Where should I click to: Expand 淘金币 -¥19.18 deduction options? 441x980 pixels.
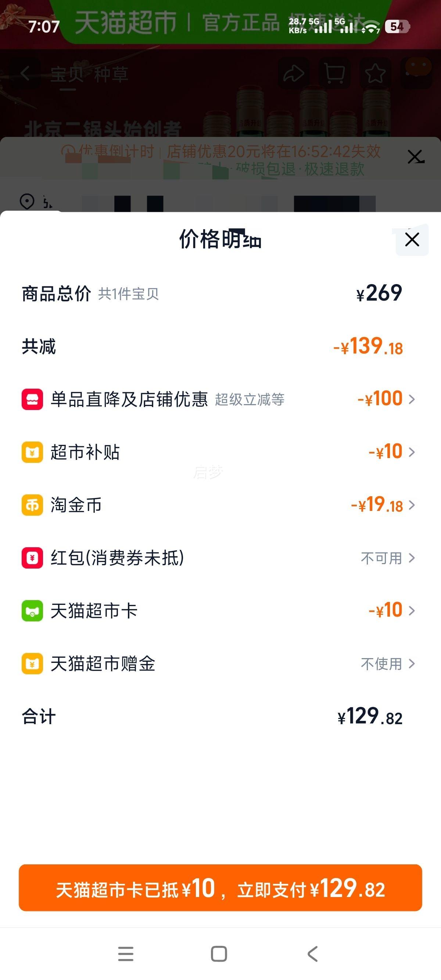(x=383, y=505)
